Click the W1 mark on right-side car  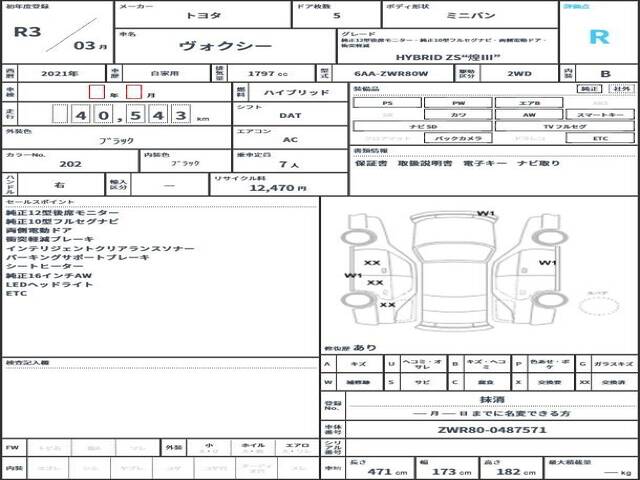pyautogui.click(x=547, y=263)
